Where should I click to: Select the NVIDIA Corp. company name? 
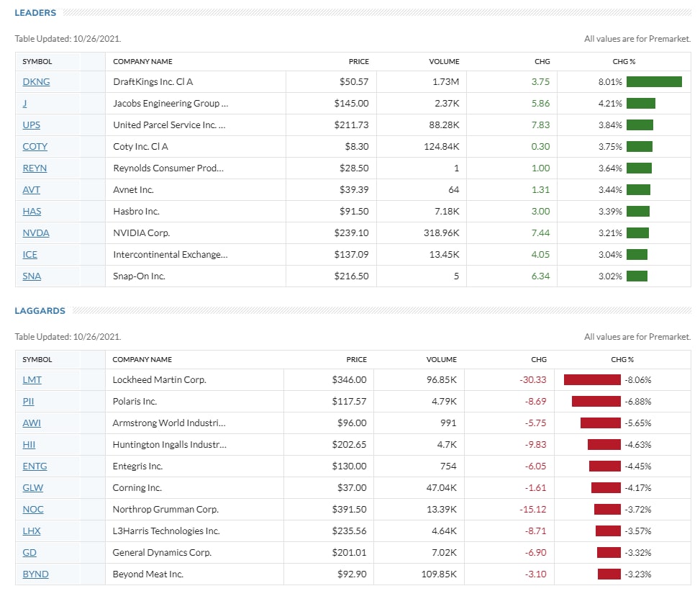click(x=142, y=233)
